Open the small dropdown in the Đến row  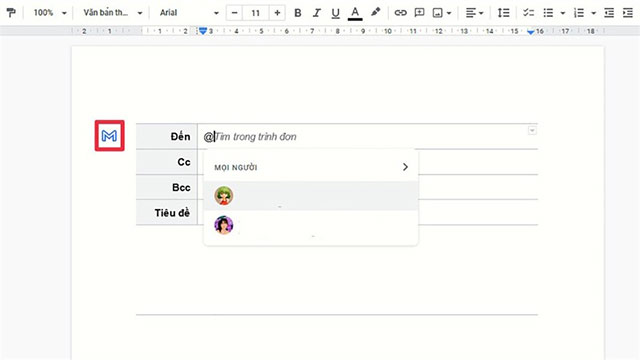pyautogui.click(x=532, y=131)
